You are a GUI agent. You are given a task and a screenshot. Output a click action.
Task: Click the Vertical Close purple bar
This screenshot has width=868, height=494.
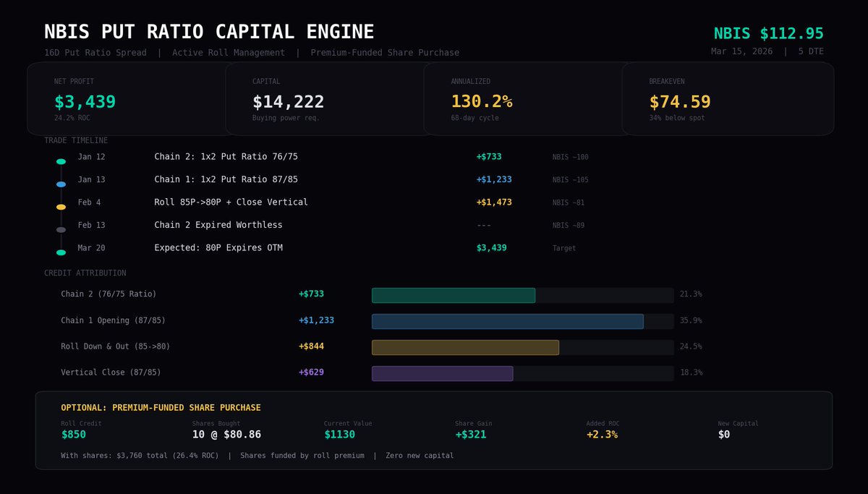click(x=442, y=373)
